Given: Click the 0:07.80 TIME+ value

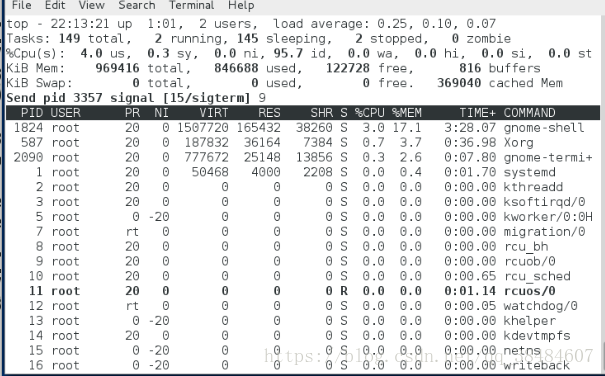Looking at the screenshot, I should 470,158.
